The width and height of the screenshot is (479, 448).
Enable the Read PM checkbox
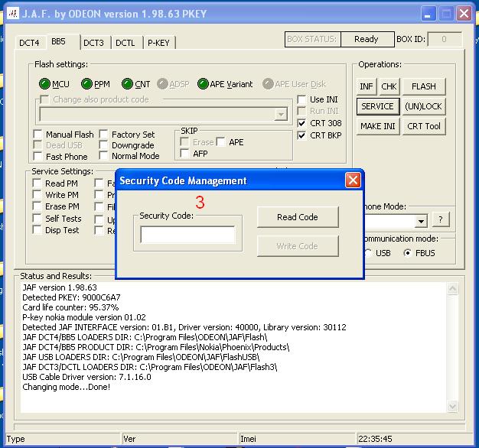pyautogui.click(x=37, y=183)
